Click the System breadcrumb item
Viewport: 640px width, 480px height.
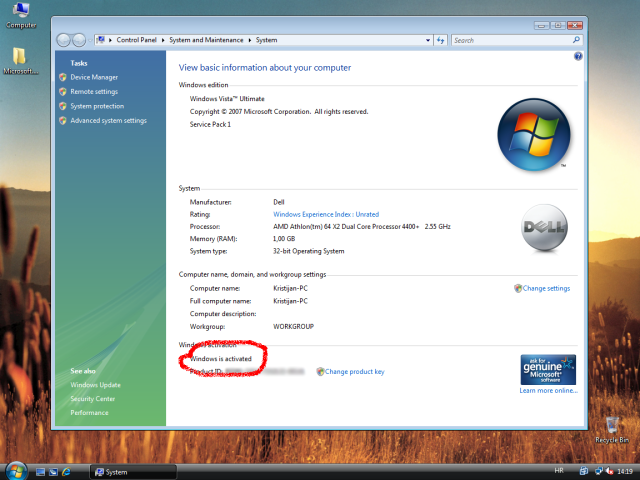(267, 40)
